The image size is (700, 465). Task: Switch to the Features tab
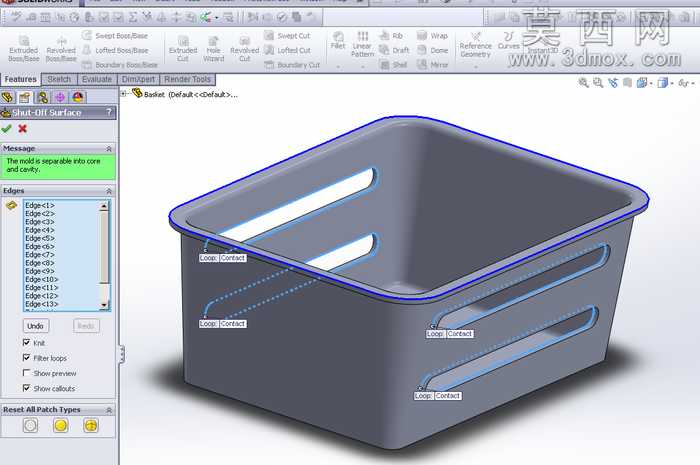tap(21, 79)
